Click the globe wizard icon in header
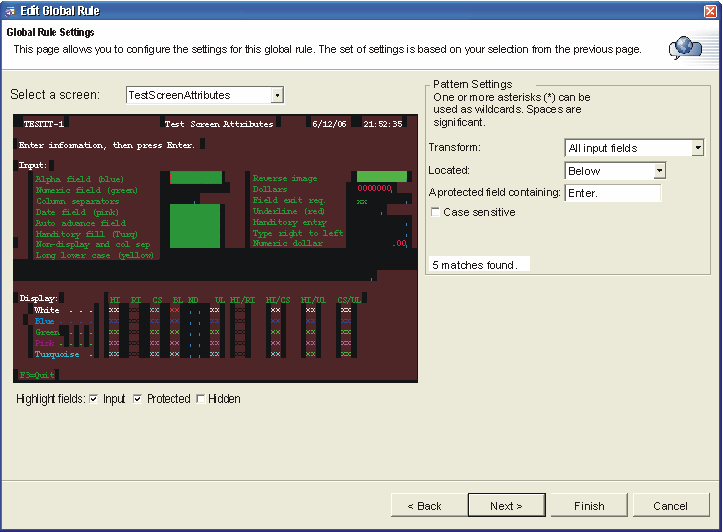The width and height of the screenshot is (723, 532). tap(684, 47)
